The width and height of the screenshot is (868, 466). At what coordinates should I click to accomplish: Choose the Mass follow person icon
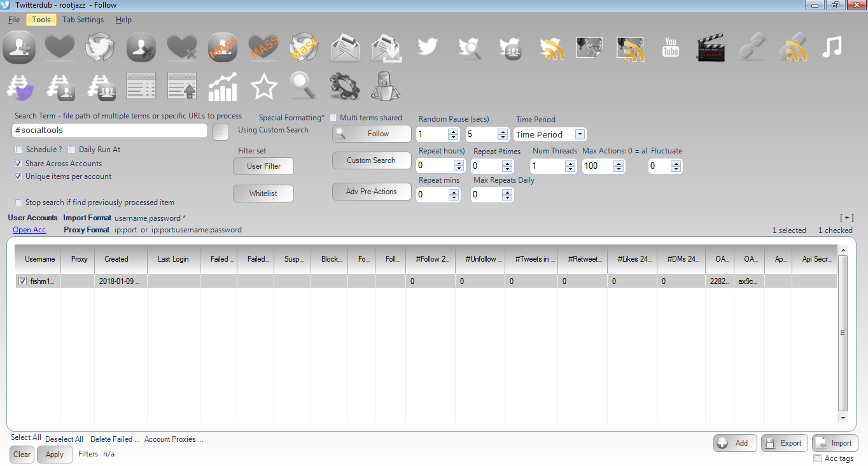[x=223, y=47]
